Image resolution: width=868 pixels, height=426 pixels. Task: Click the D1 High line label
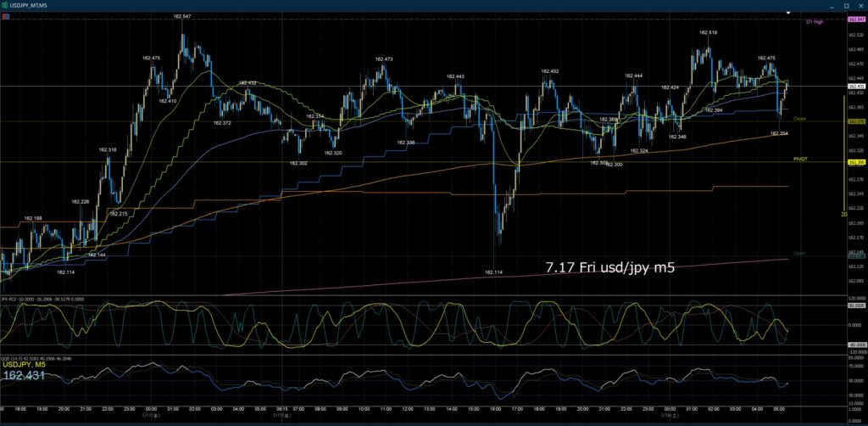[815, 21]
